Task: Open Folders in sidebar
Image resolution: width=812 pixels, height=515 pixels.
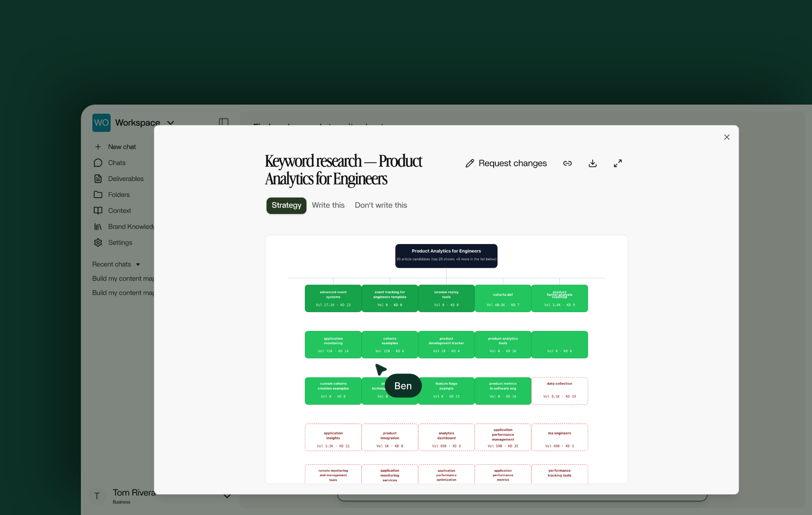Action: (119, 195)
